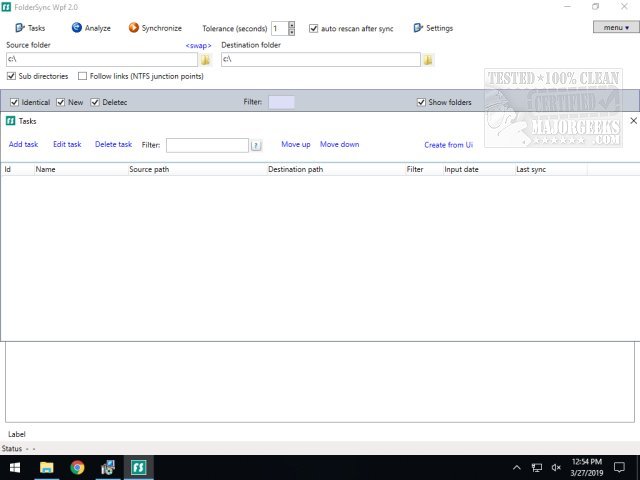
Task: Open the Windows Start menu
Action: [x=15, y=467]
